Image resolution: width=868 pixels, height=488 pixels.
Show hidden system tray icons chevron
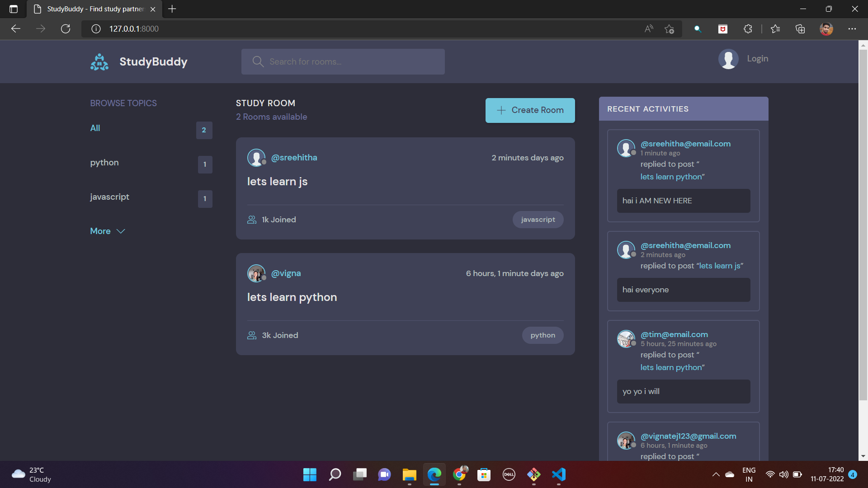(x=716, y=474)
